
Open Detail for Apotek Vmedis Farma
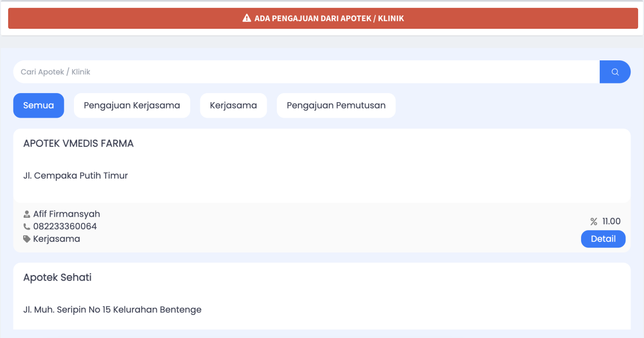tap(603, 239)
